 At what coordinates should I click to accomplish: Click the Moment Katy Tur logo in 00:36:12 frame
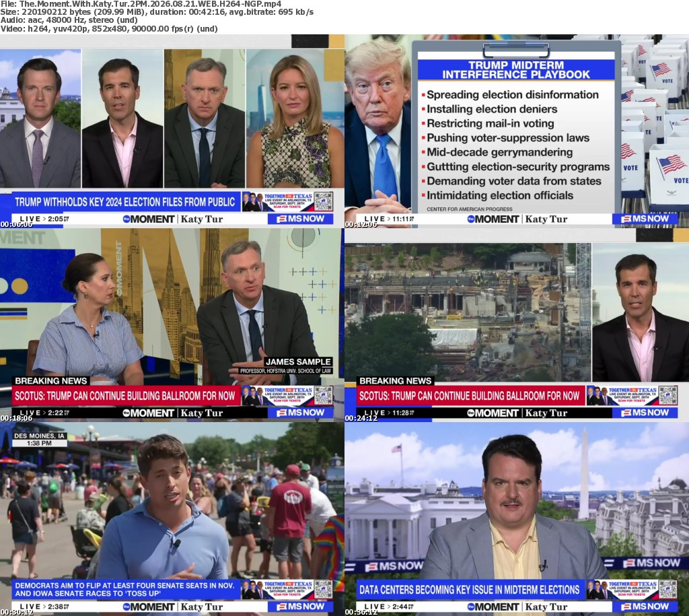click(517, 607)
